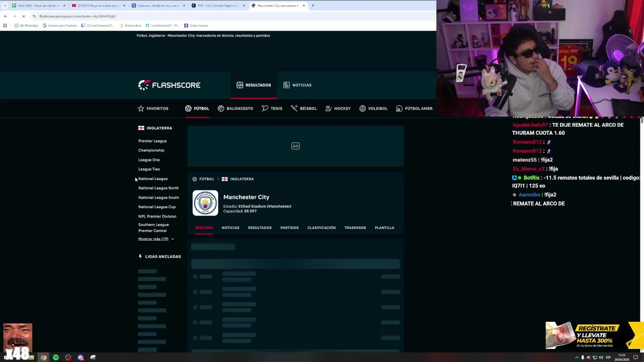
Task: Switch to the Osasuna - Sevilla tab
Action: click(x=158, y=6)
